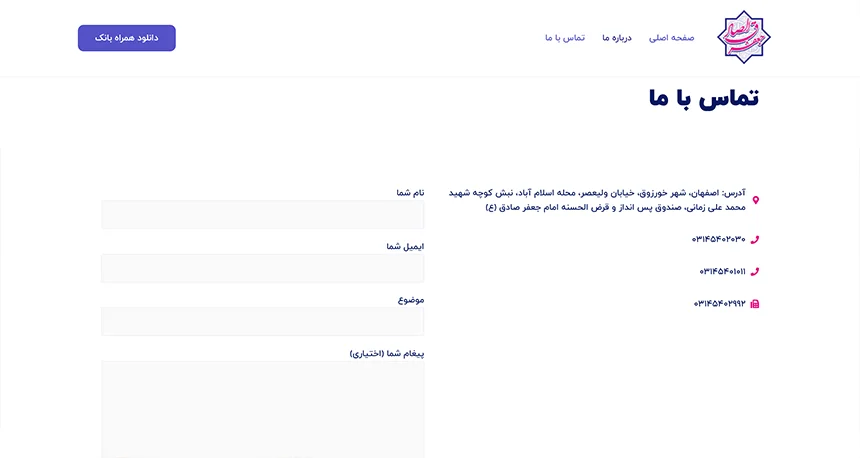Focus the نام شما (your name) field
The width and height of the screenshot is (860, 458).
pos(262,214)
